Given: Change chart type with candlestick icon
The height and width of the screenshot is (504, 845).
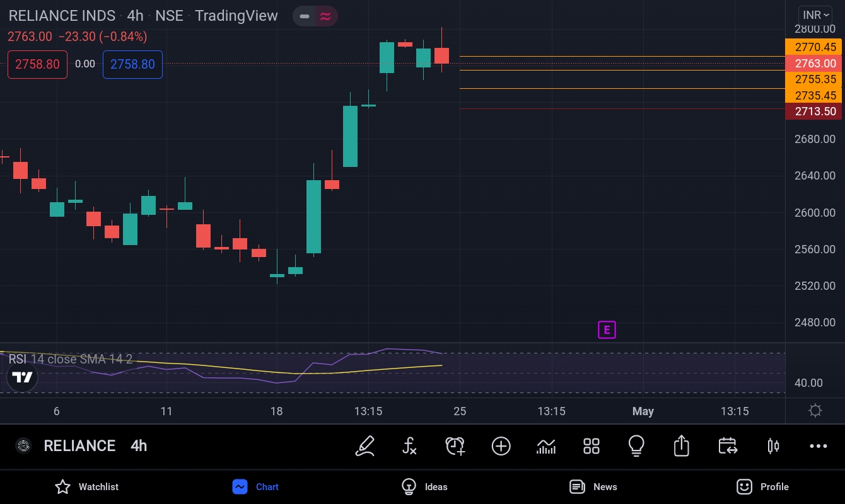Looking at the screenshot, I should (773, 446).
